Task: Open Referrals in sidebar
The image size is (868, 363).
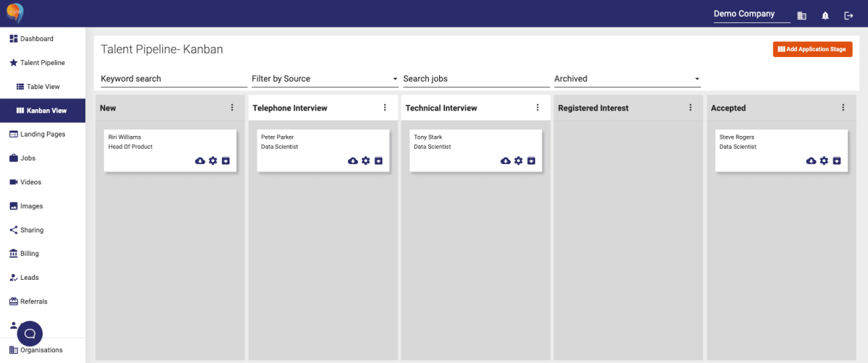Action: pos(43,302)
